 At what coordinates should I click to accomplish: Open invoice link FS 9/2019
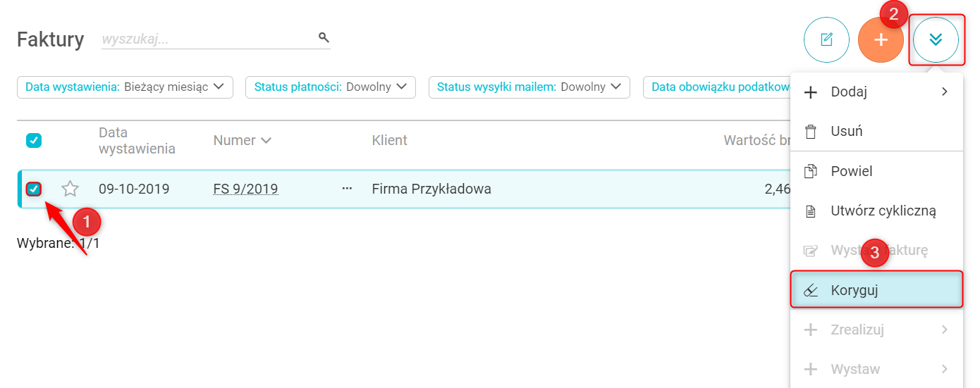coord(245,189)
